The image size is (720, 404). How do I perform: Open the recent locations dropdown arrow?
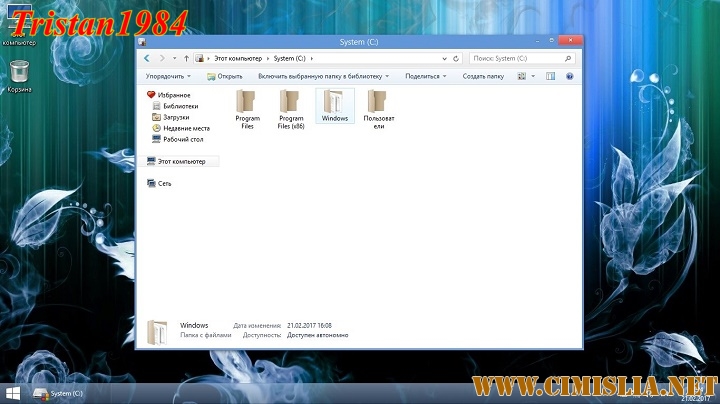pyautogui.click(x=174, y=58)
